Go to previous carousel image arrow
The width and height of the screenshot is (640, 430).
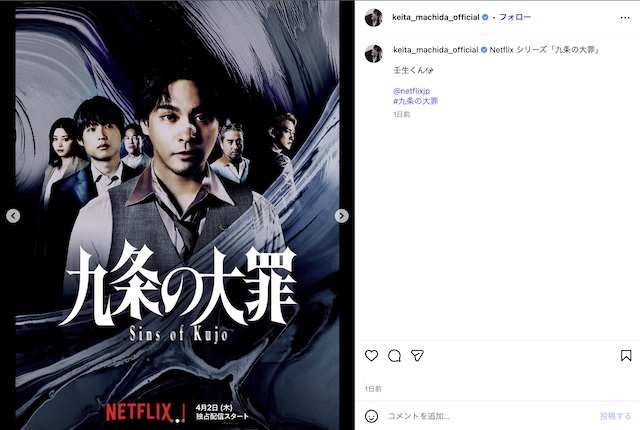(13, 216)
